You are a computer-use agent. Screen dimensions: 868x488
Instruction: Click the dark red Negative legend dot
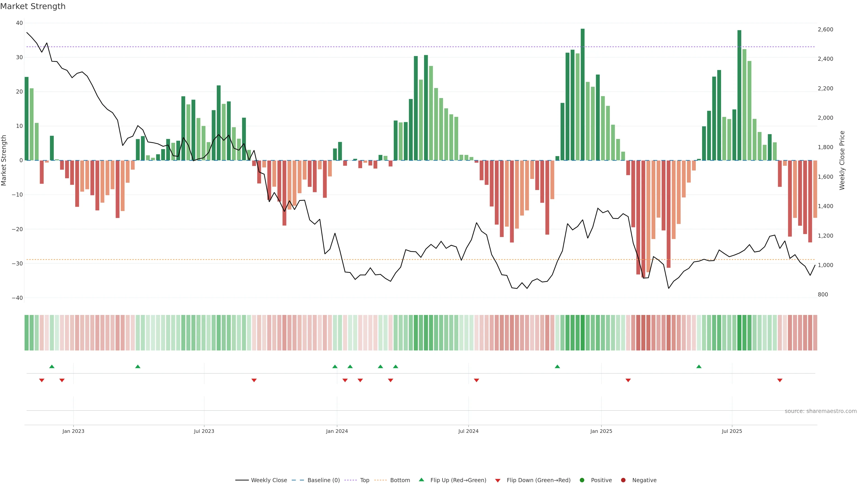click(x=623, y=480)
